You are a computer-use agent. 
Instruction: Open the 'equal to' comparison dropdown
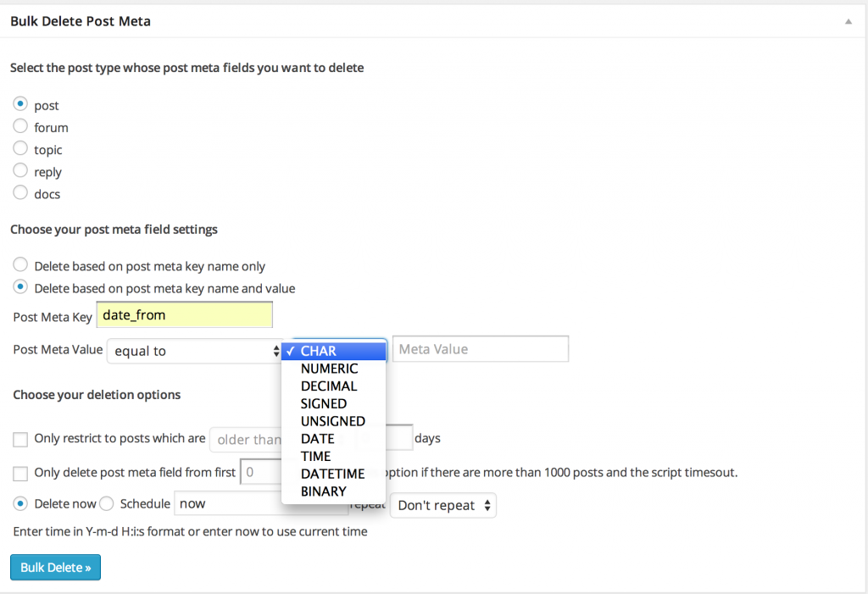(194, 351)
